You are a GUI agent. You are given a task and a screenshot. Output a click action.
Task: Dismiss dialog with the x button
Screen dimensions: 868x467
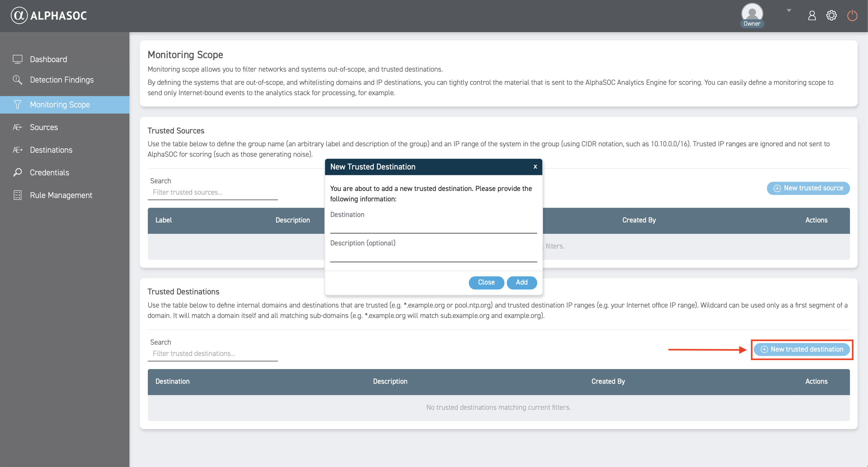[x=535, y=166]
